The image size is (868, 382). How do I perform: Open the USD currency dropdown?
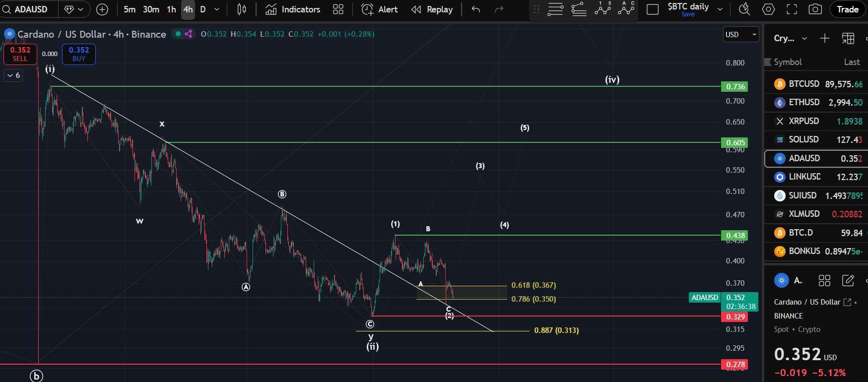pyautogui.click(x=741, y=34)
